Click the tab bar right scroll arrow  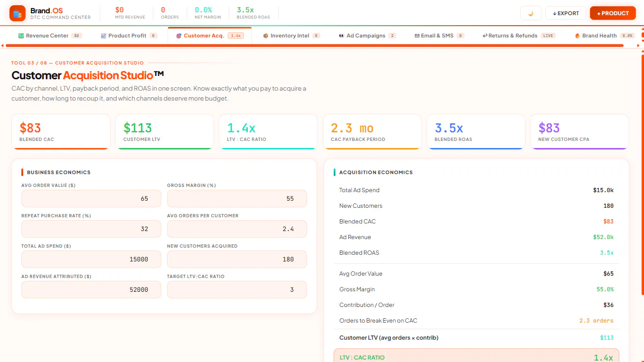coord(638,46)
